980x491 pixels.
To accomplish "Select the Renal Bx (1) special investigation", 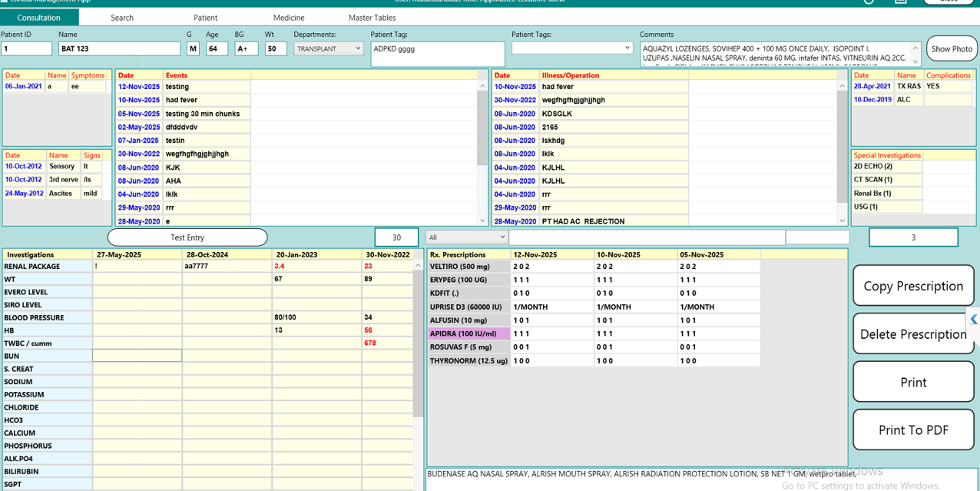I will 887,193.
